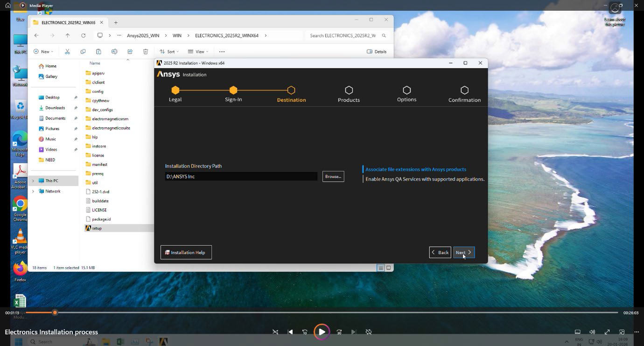
Task: Open the volume control icon
Action: click(x=592, y=332)
